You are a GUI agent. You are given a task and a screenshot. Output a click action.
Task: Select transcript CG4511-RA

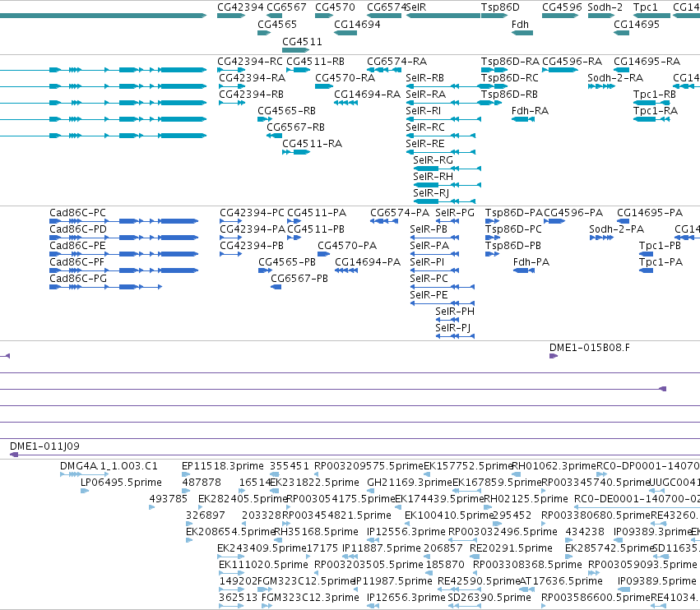tap(296, 152)
